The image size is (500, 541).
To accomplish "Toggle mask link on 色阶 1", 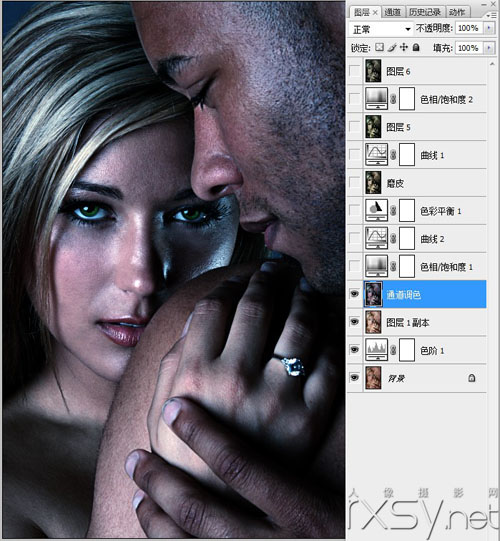I will click(x=393, y=350).
